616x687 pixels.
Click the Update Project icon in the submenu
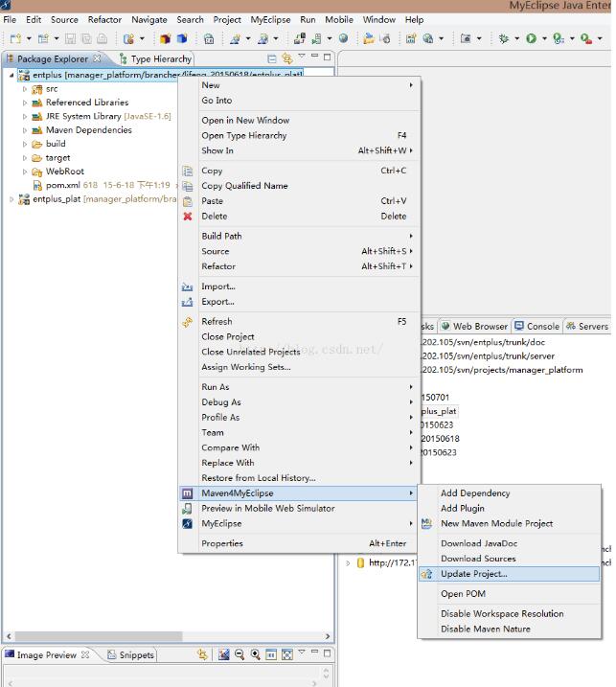[x=426, y=574]
